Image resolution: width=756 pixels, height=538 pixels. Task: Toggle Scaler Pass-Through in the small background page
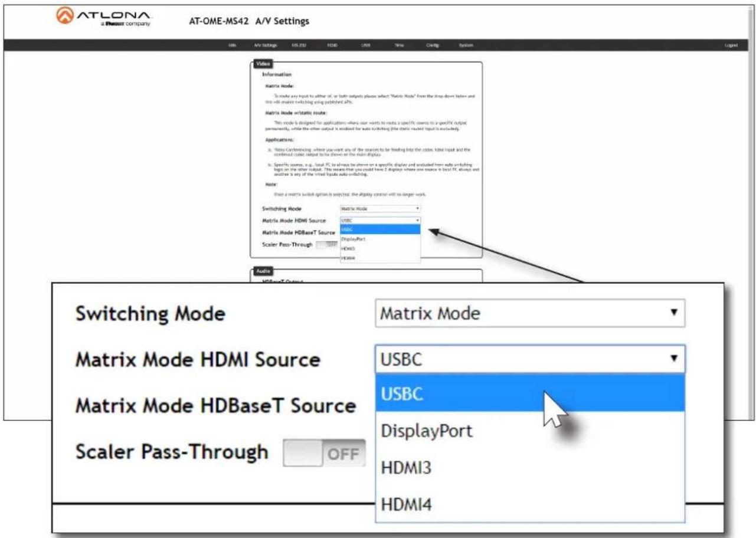[x=326, y=244]
